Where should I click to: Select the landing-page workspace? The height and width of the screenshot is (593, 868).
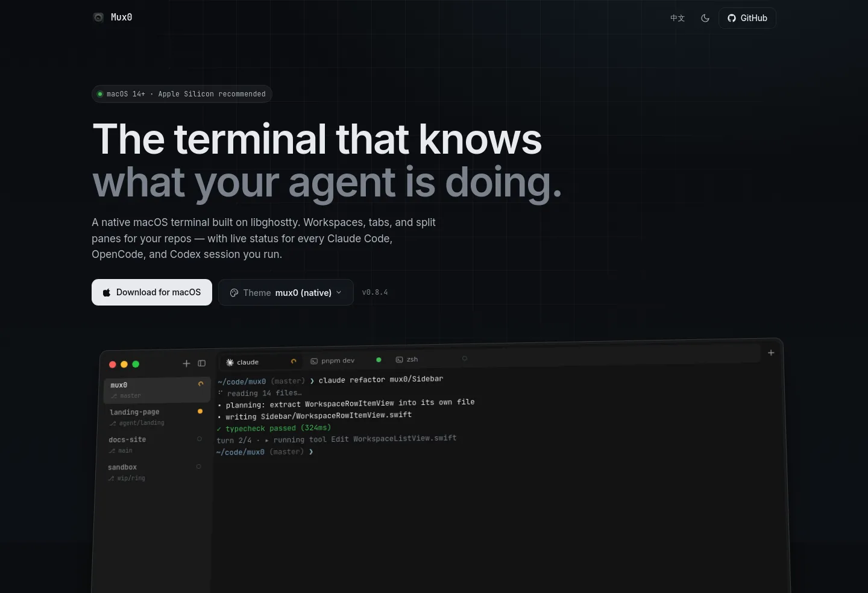(157, 417)
